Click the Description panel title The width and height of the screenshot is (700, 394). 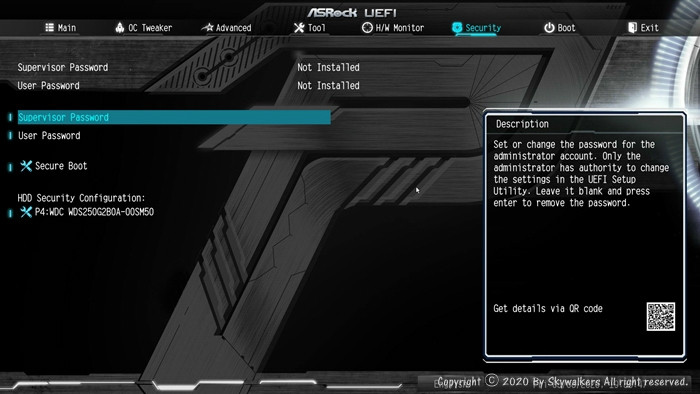[x=522, y=124]
